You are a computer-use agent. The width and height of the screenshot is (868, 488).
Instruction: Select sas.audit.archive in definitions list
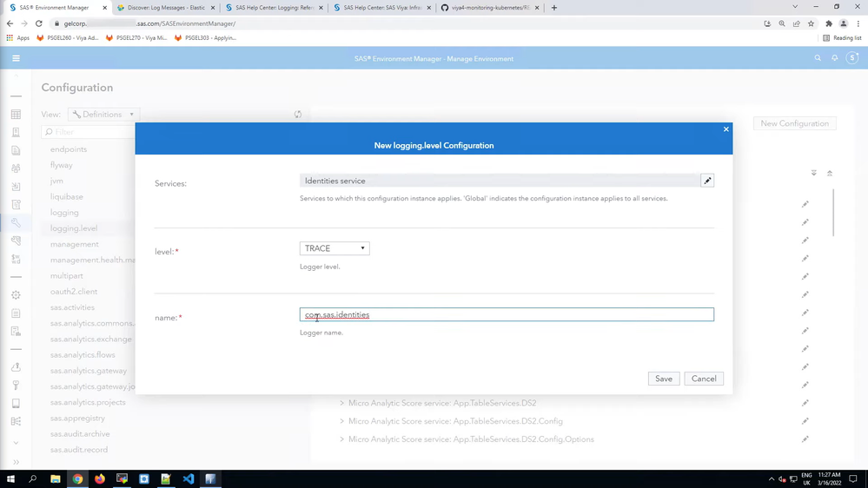click(80, 434)
